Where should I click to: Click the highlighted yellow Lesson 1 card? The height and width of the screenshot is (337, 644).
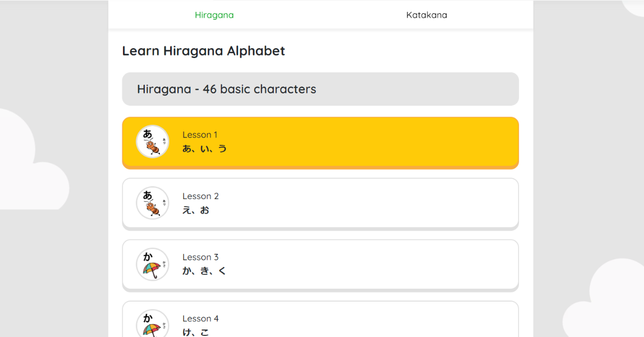[320, 142]
